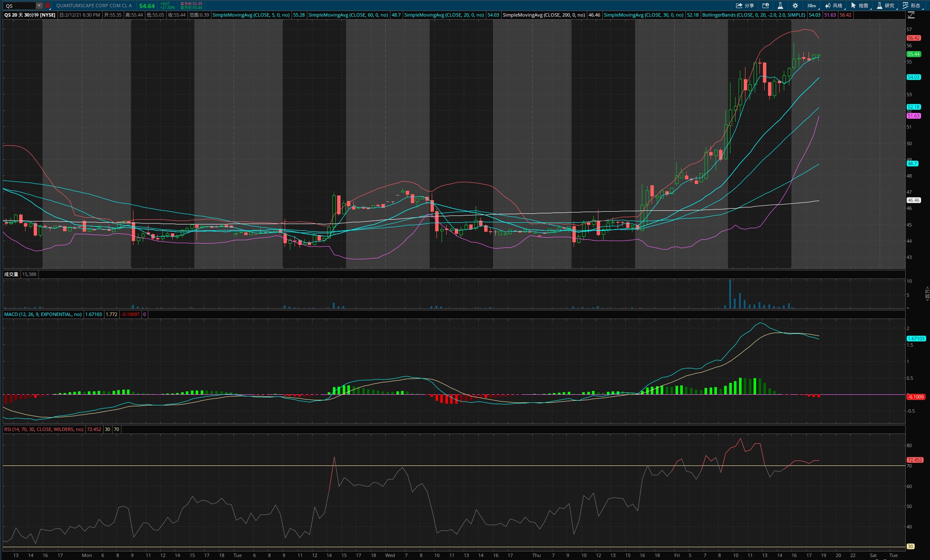
Task: Click the volume value 15,388
Action: click(29, 274)
